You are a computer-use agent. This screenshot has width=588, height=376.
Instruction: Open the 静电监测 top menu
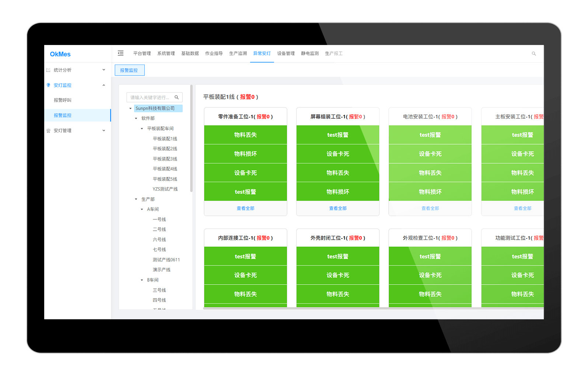[309, 53]
